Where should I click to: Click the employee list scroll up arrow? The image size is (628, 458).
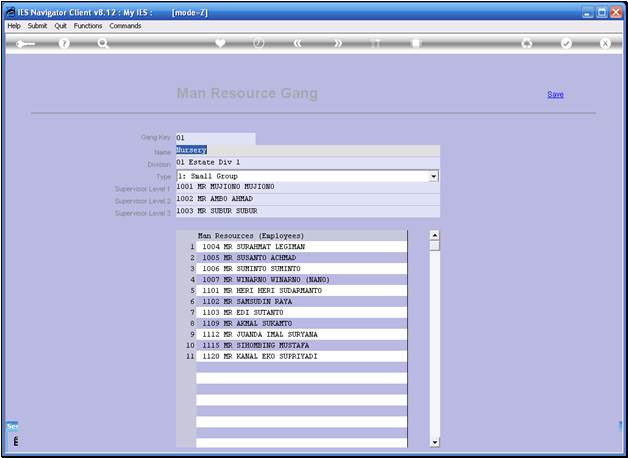pyautogui.click(x=435, y=235)
